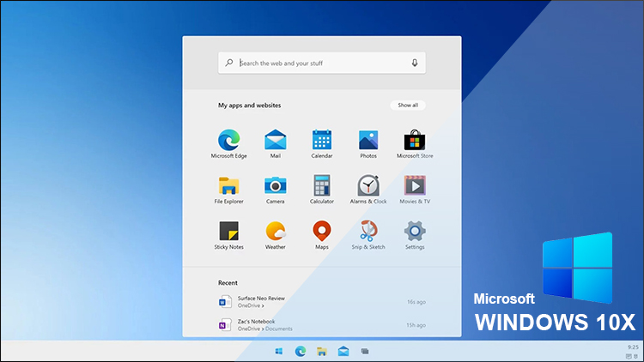Open the Calendar app

click(x=322, y=143)
